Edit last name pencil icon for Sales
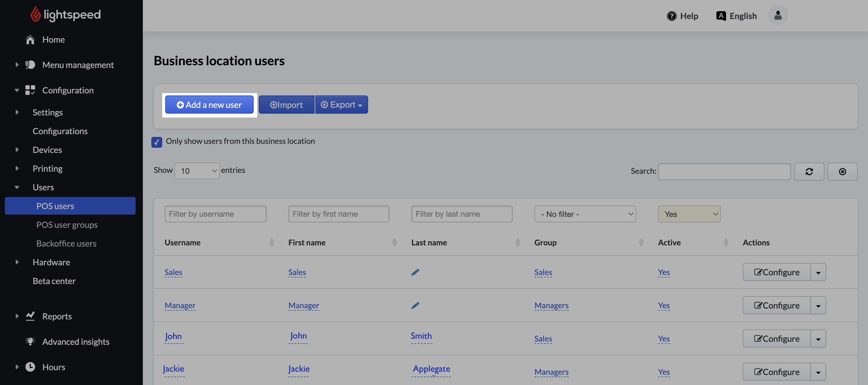This screenshot has height=385, width=868. (415, 272)
